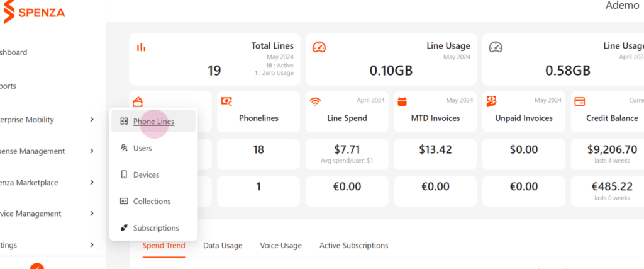Click the orange sidebar collapse arrow button
Viewport: 644px width, 269px height.
tap(37, 266)
